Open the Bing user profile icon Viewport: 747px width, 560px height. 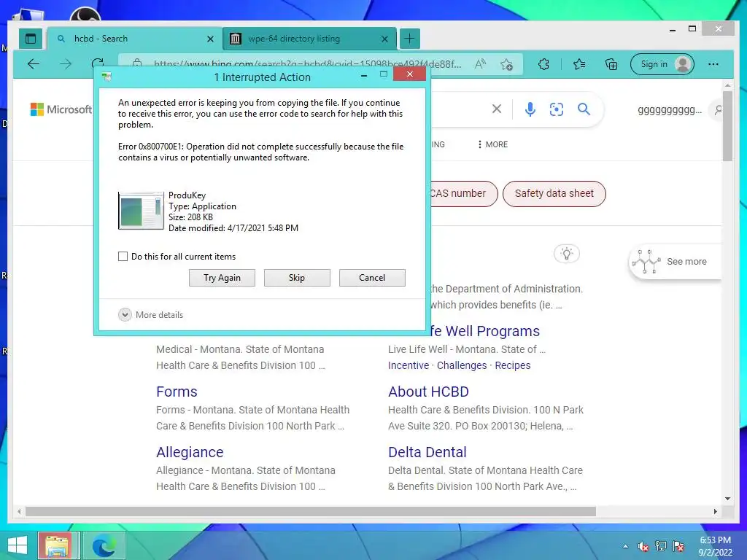[x=717, y=110]
